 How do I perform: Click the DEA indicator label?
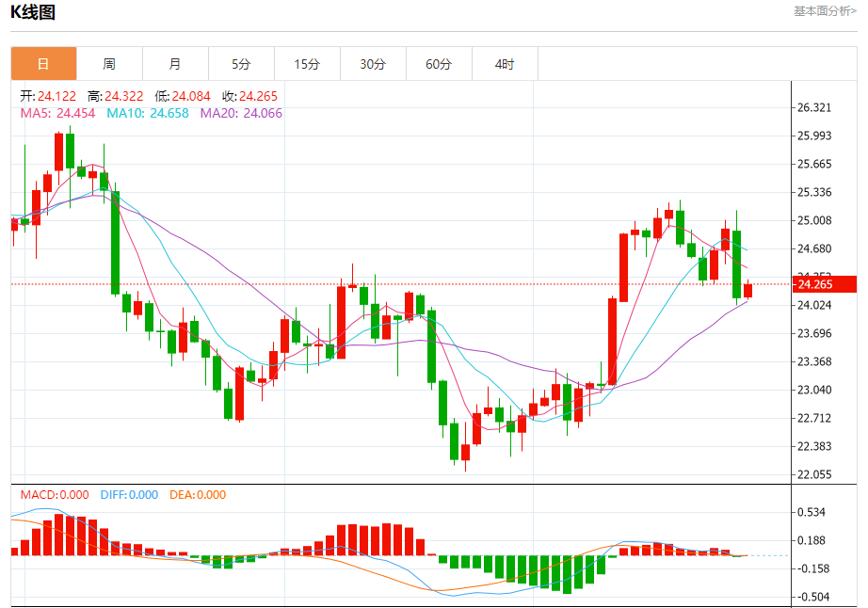(x=198, y=494)
